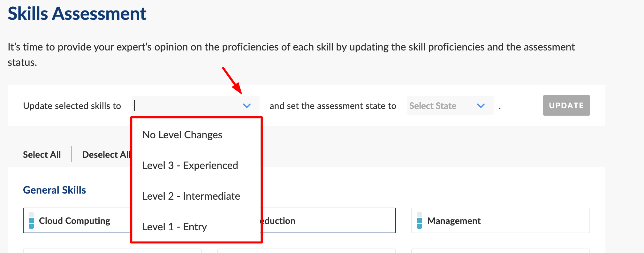Click the skill level dropdown chevron arrow

pyautogui.click(x=247, y=106)
